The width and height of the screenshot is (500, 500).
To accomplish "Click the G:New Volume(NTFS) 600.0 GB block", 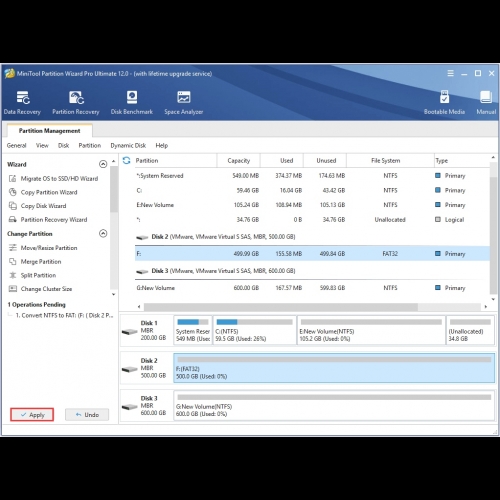I will [x=334, y=406].
